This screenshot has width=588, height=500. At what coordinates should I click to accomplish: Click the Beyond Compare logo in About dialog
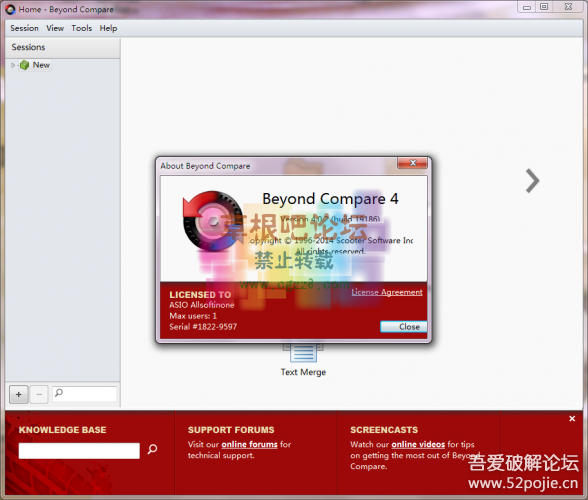(212, 221)
